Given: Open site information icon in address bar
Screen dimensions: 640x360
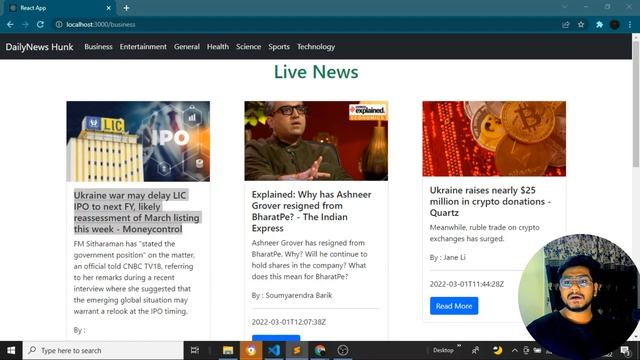Looking at the screenshot, I should [59, 24].
